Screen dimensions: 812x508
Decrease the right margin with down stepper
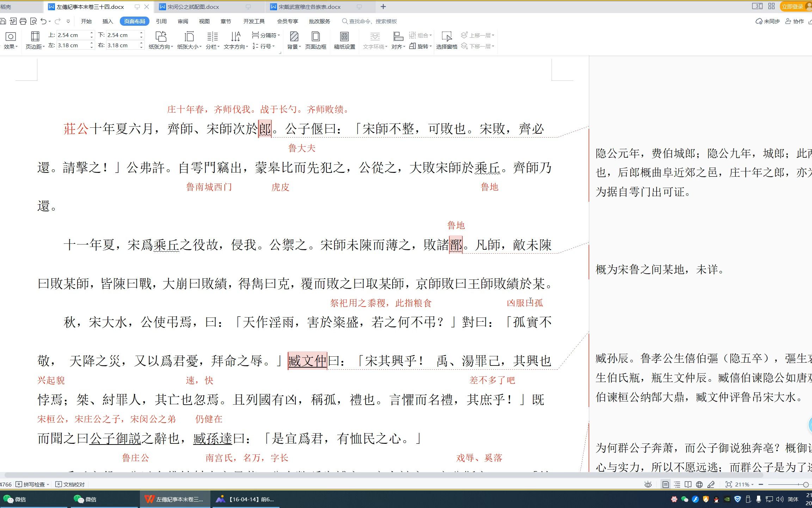[141, 47]
